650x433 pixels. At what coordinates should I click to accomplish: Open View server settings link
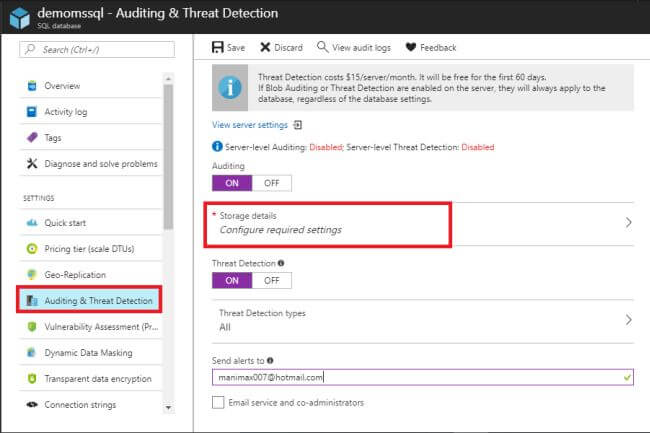tap(250, 125)
